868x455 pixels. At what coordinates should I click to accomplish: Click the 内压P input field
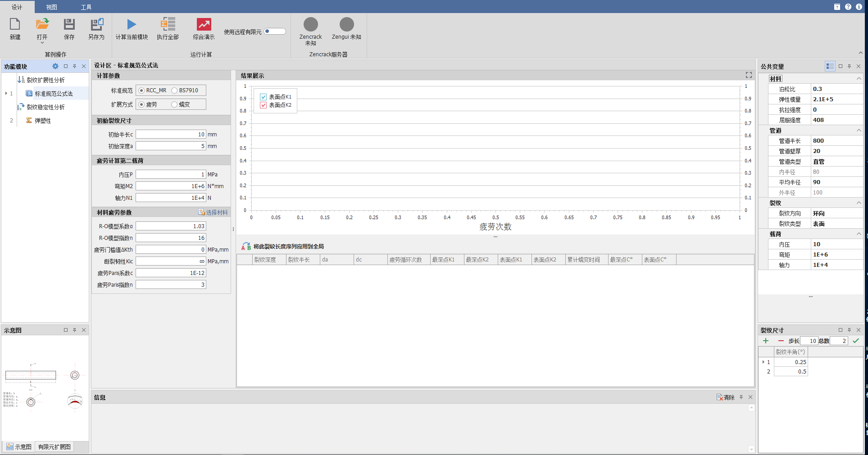(171, 174)
